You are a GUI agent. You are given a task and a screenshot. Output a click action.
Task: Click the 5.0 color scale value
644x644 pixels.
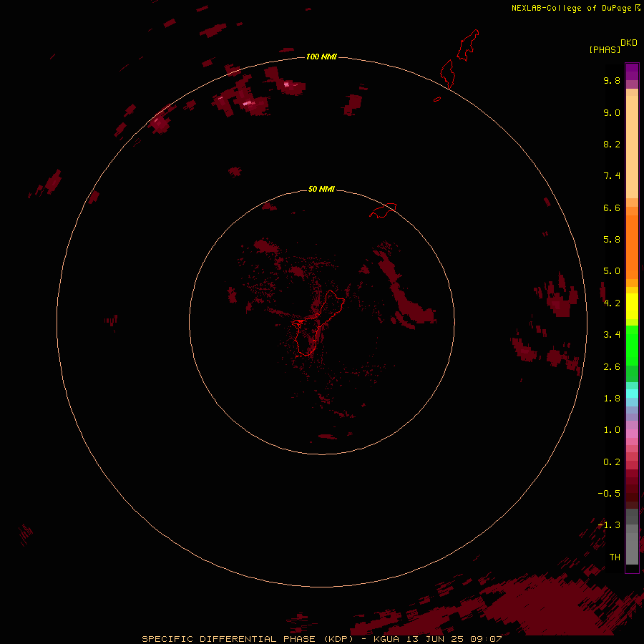point(612,271)
